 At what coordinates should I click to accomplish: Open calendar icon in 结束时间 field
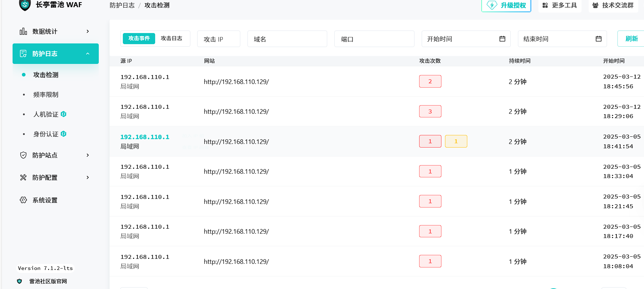click(x=598, y=39)
